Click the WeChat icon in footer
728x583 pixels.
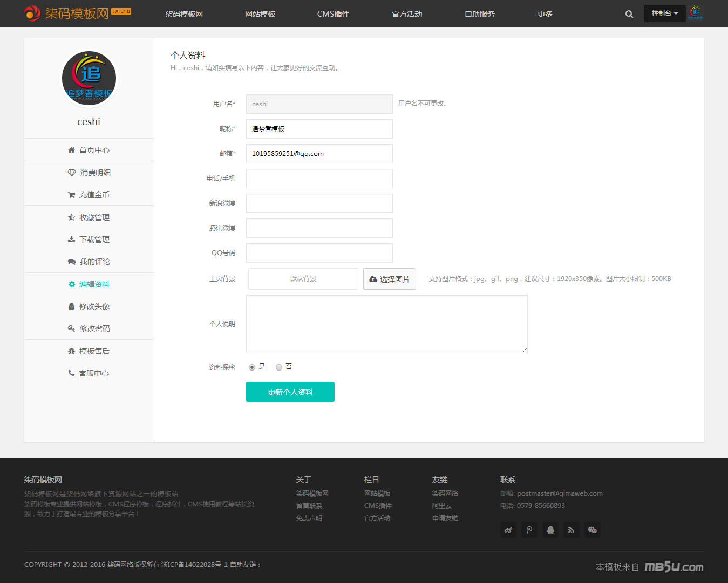[592, 530]
